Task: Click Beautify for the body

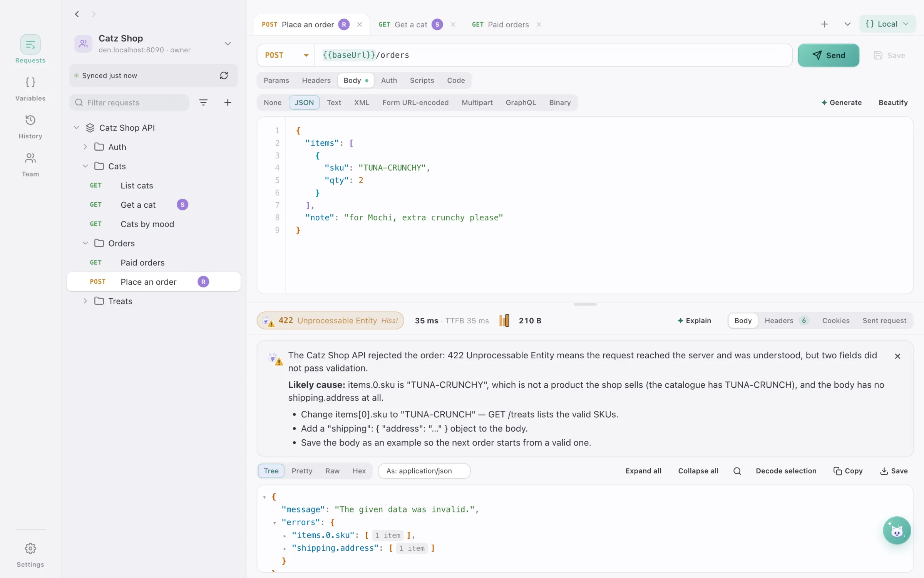Action: 893,102
